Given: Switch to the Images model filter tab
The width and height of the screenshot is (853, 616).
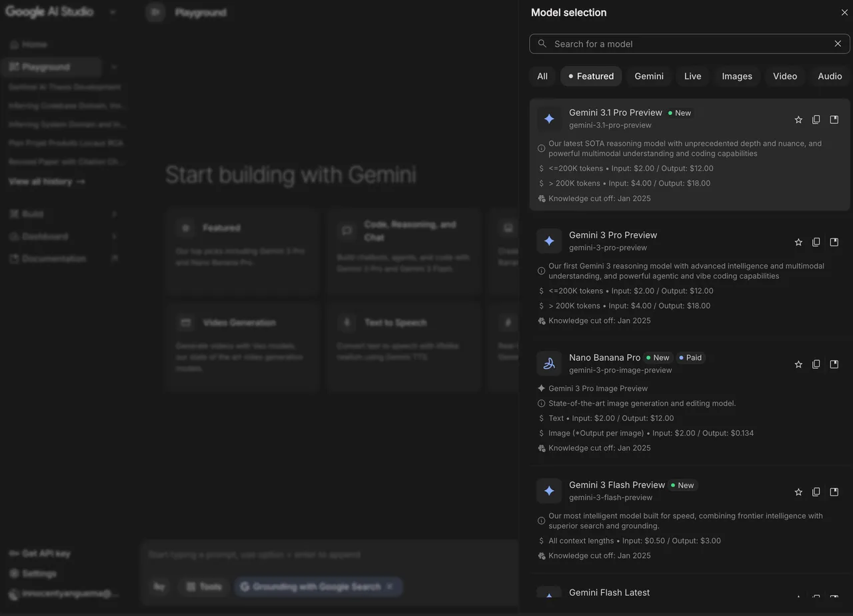Looking at the screenshot, I should [736, 76].
